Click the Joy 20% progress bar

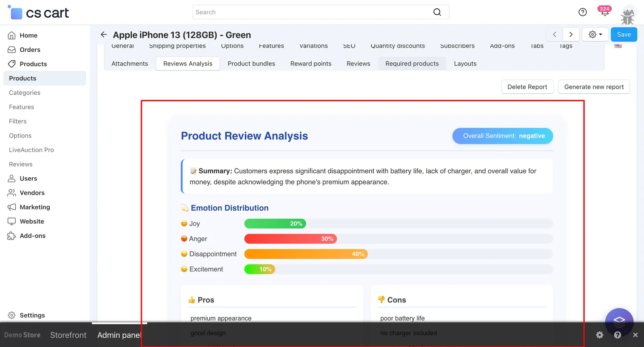click(275, 224)
